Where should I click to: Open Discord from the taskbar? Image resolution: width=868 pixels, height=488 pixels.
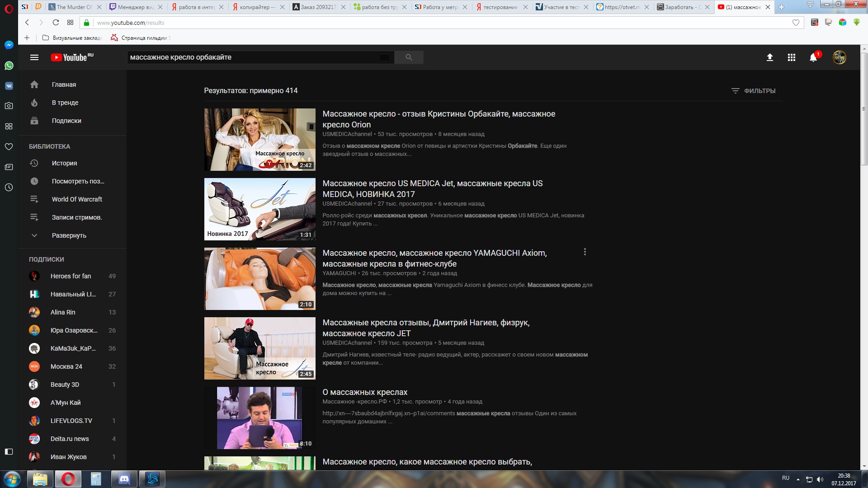[x=124, y=479]
